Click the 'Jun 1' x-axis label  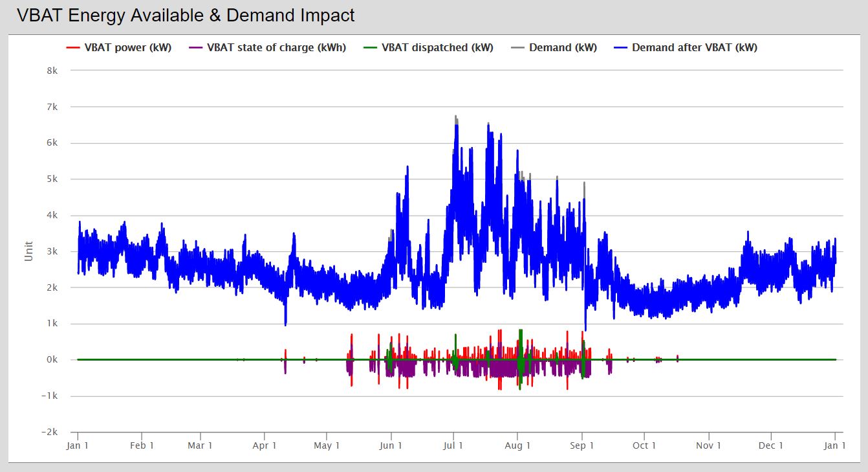click(391, 445)
